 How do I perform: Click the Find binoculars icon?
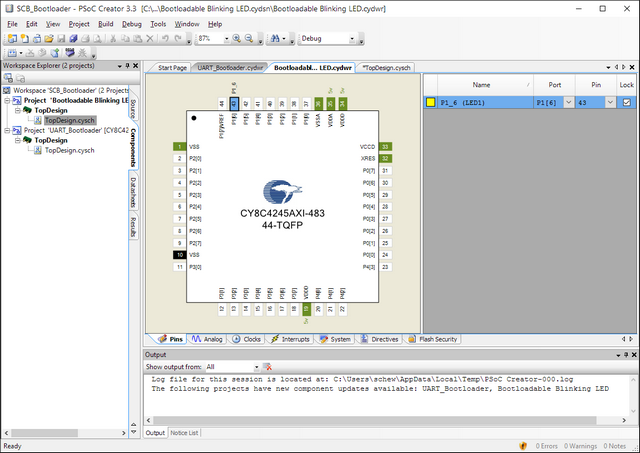[x=275, y=38]
